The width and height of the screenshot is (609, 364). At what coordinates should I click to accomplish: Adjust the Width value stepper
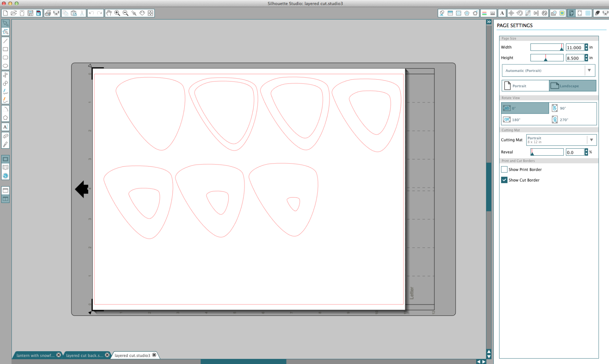point(586,48)
